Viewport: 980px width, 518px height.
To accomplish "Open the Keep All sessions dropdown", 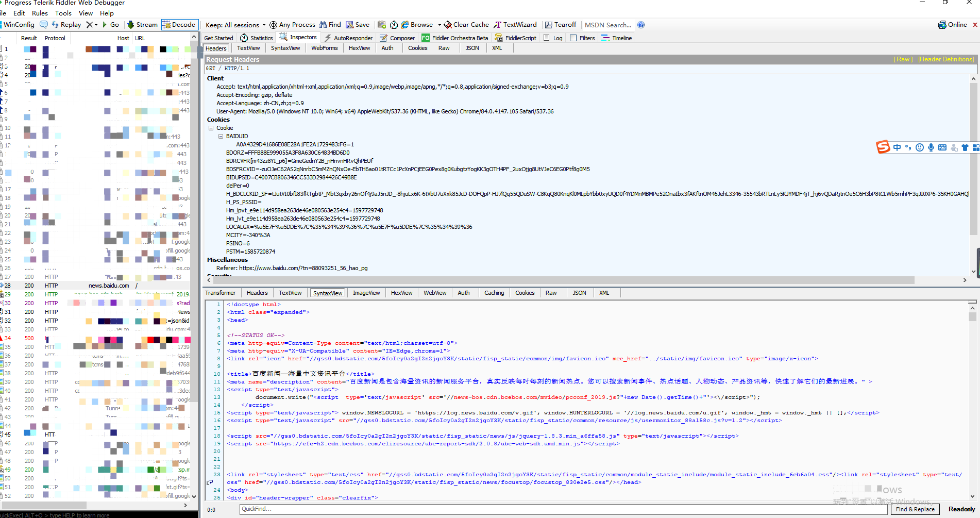I will click(235, 25).
